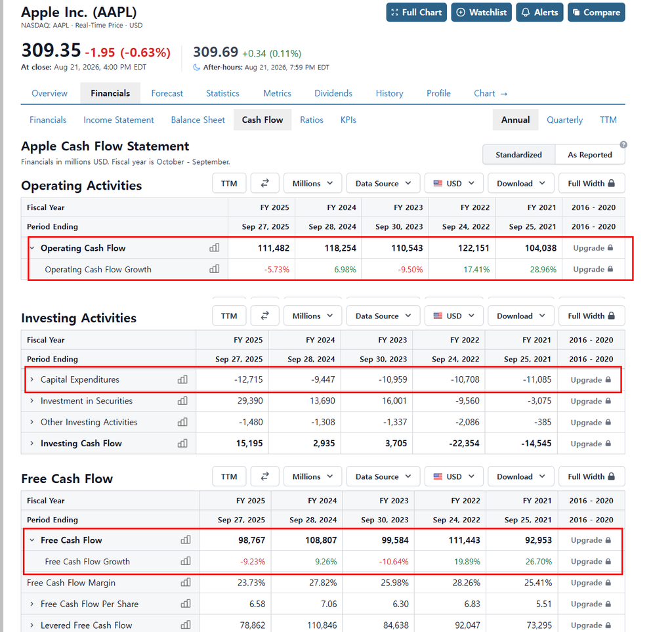Toggle TTM button in Investing Activities toolbar
Viewport: 672px width, 632px height.
point(229,316)
